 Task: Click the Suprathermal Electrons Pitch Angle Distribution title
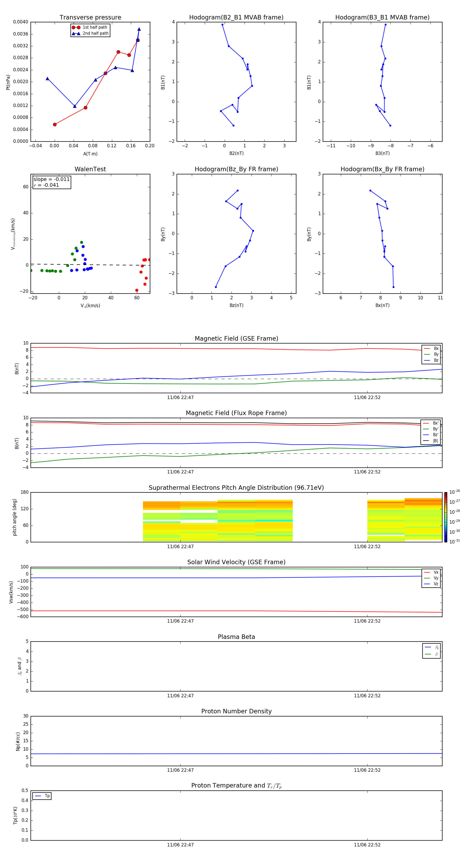point(236,488)
